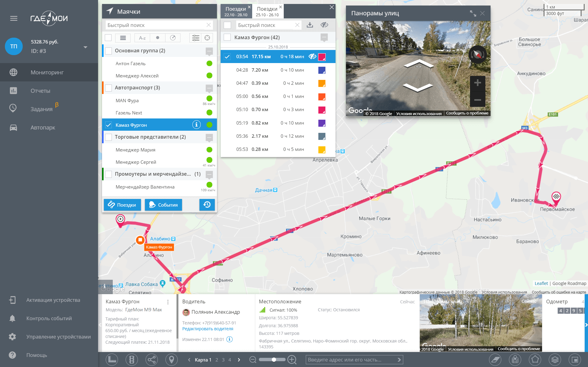
Task: Click the address search input field
Action: [351, 360]
